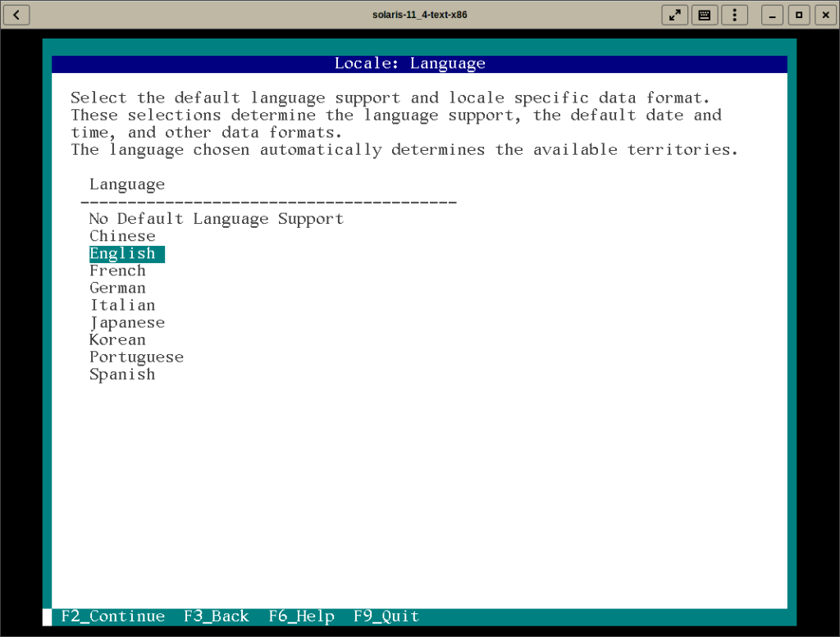Select No Default Language Support
The image size is (840, 637).
(x=216, y=219)
